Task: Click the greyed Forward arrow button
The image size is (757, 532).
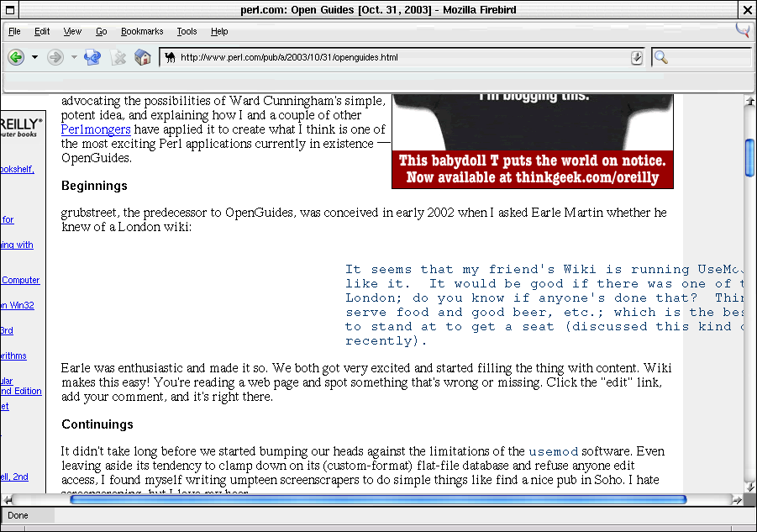Action: coord(55,57)
